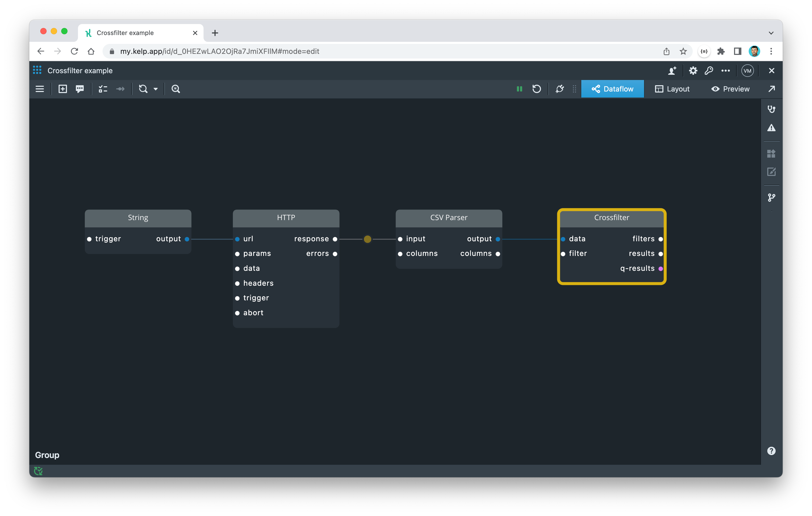Switch to the Layout tab

[x=672, y=89]
